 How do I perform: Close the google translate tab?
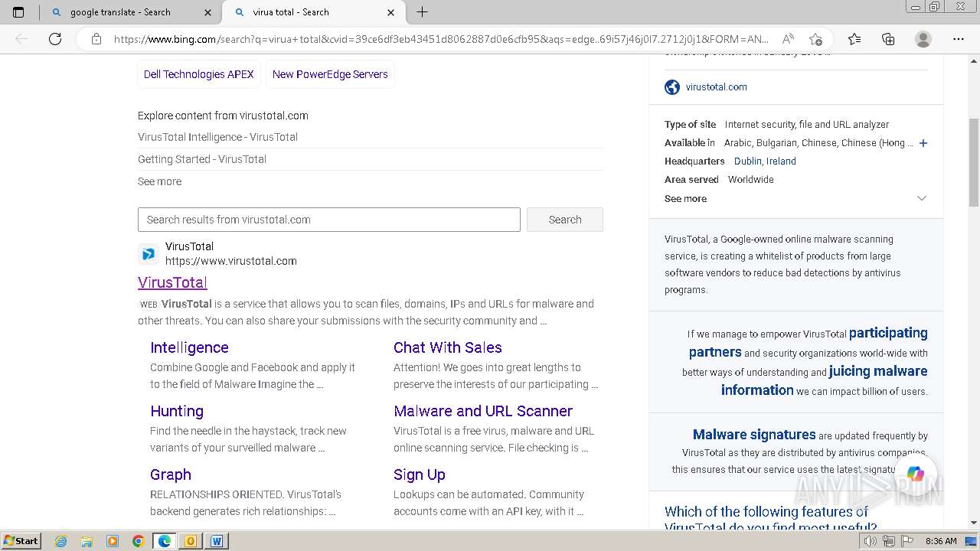click(x=208, y=12)
